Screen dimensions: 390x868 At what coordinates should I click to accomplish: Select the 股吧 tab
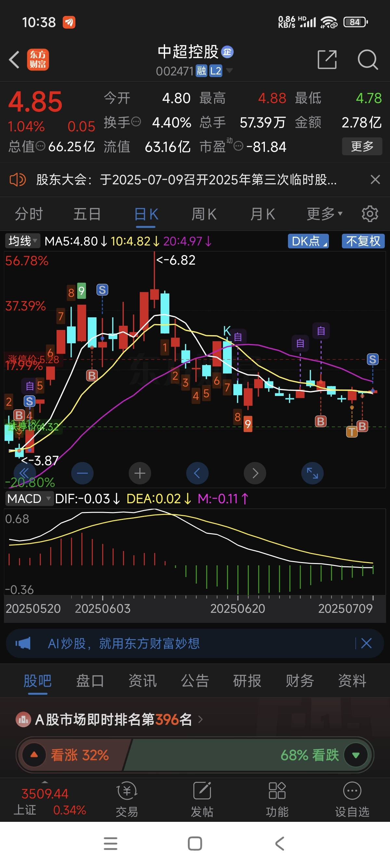click(x=37, y=681)
